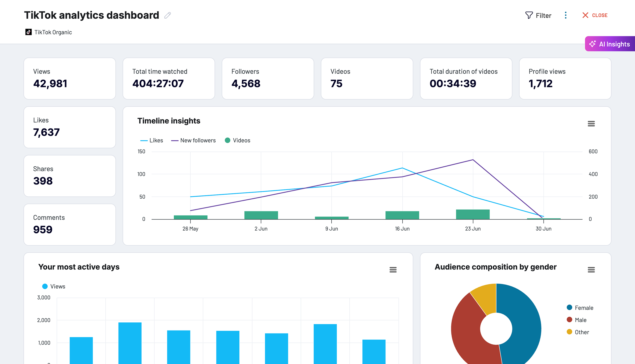Image resolution: width=635 pixels, height=364 pixels.
Task: Open the Audience composition chart menu
Action: pyautogui.click(x=591, y=270)
